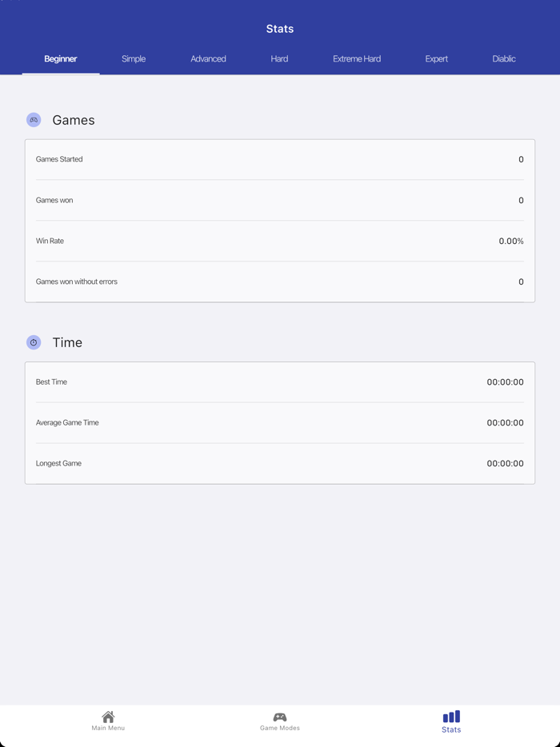Click the Average Game Time row

click(279, 422)
